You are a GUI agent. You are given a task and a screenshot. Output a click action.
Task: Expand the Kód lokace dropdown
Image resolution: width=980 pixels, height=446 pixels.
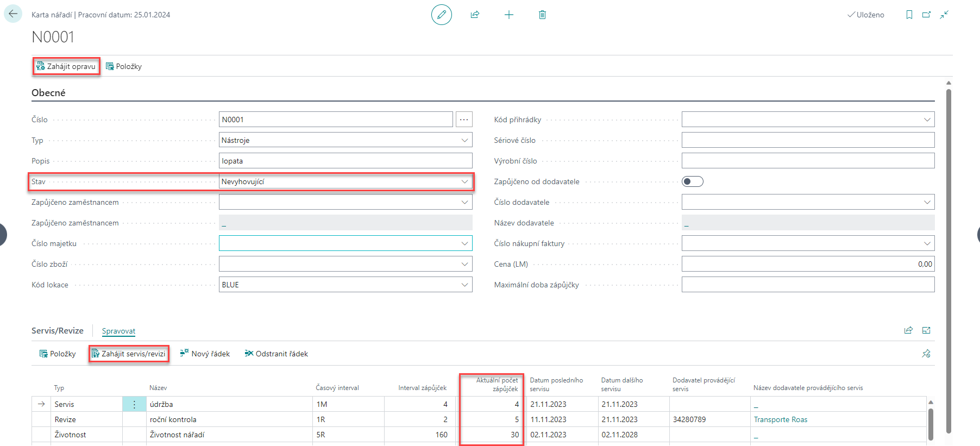(464, 285)
